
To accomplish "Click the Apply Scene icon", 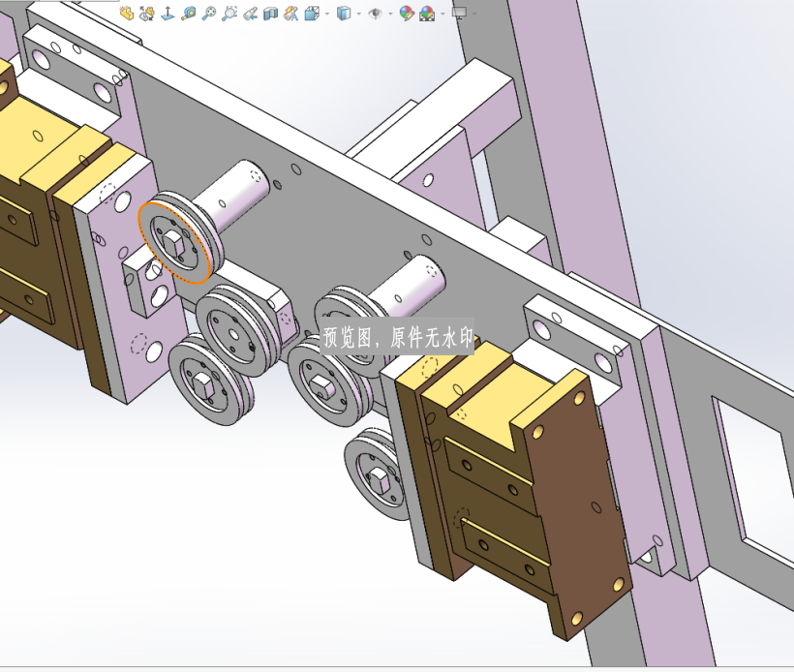I will pyautogui.click(x=427, y=14).
